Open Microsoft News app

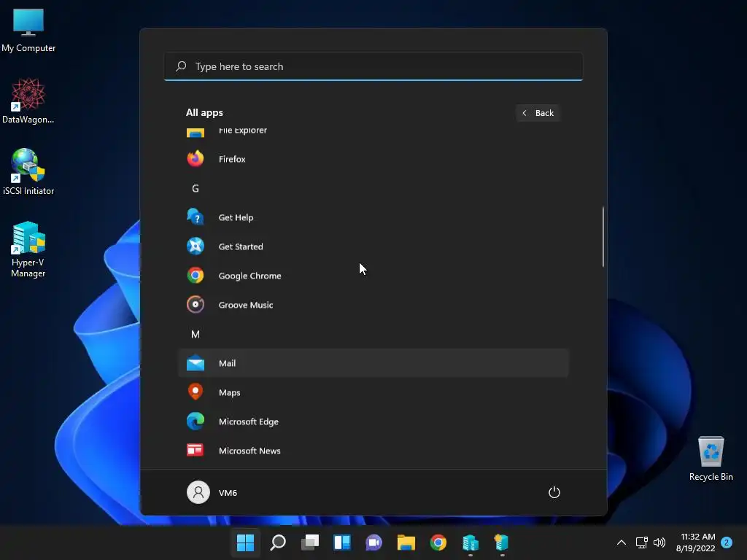tap(373, 451)
